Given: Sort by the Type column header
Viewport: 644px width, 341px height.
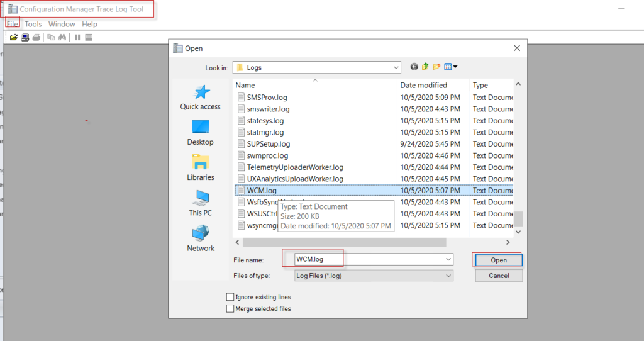Looking at the screenshot, I should (x=492, y=85).
